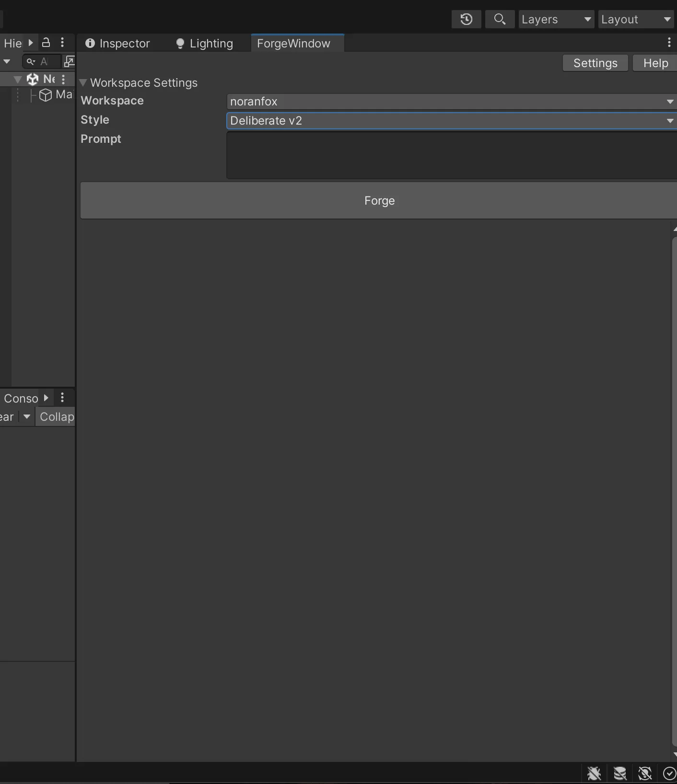Click the cache server status icon
This screenshot has width=677, height=784.
(x=620, y=773)
